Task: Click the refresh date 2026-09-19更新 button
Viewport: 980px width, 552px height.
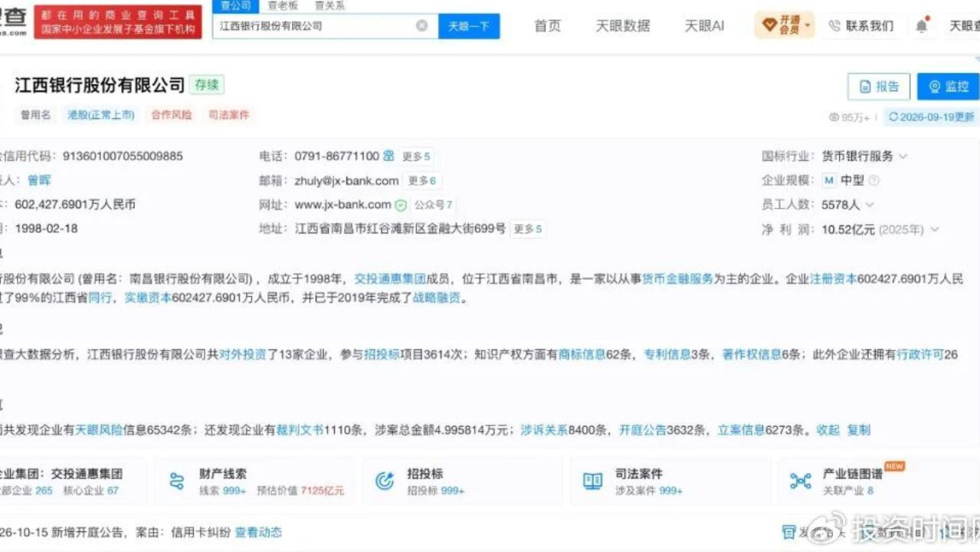Action: (931, 117)
